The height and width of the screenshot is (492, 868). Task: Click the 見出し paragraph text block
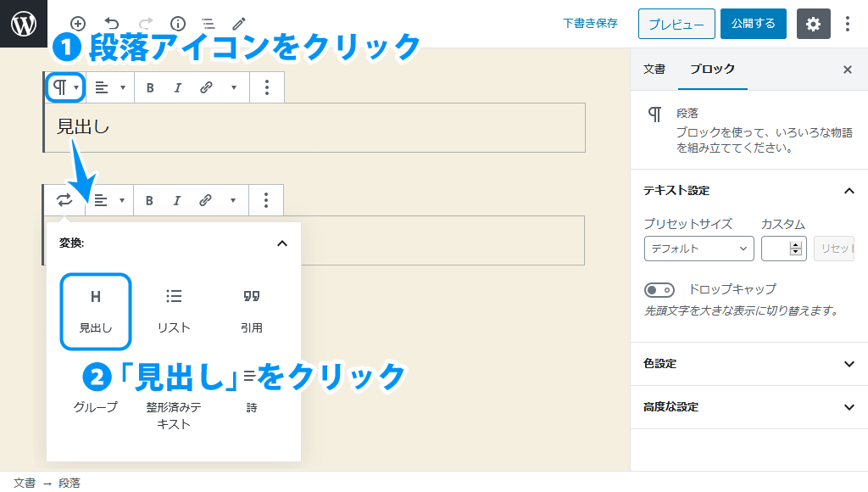click(x=314, y=127)
